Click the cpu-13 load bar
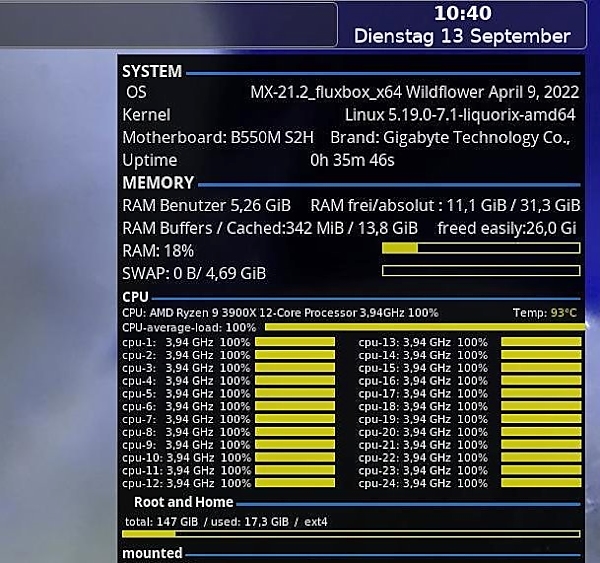 click(540, 342)
